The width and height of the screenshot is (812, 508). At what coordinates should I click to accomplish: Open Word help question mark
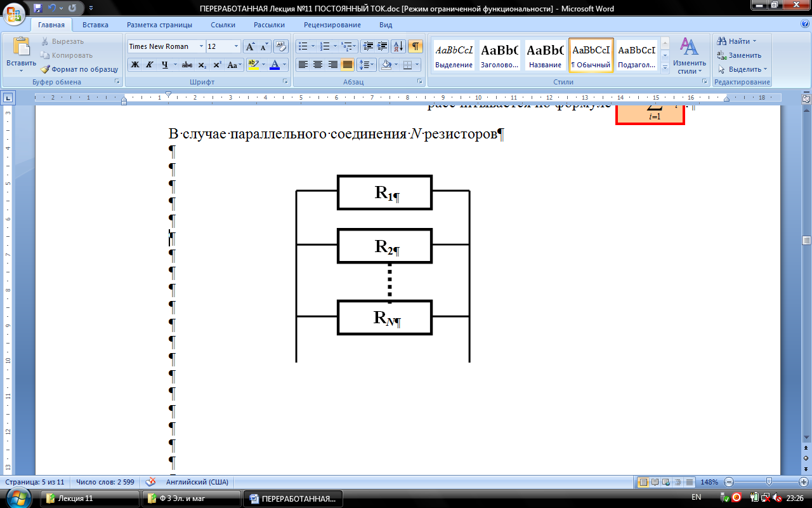[x=804, y=23]
